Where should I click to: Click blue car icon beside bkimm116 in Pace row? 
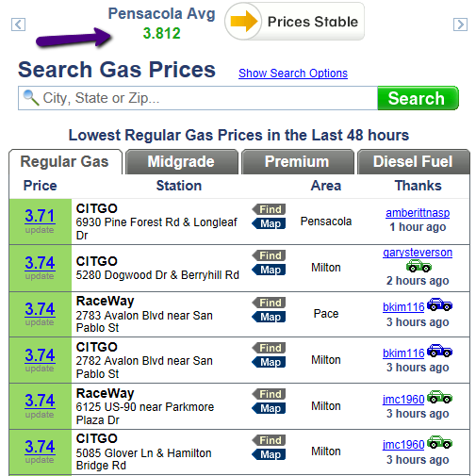pyautogui.click(x=439, y=304)
